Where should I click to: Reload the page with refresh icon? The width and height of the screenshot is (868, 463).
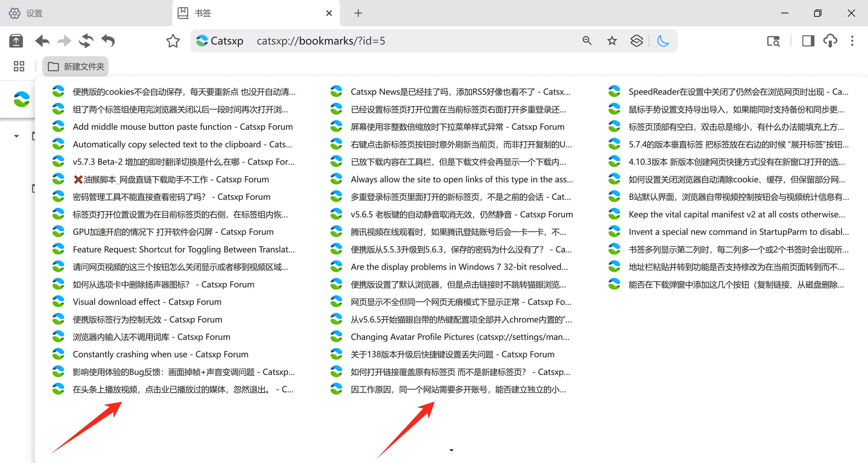point(86,41)
